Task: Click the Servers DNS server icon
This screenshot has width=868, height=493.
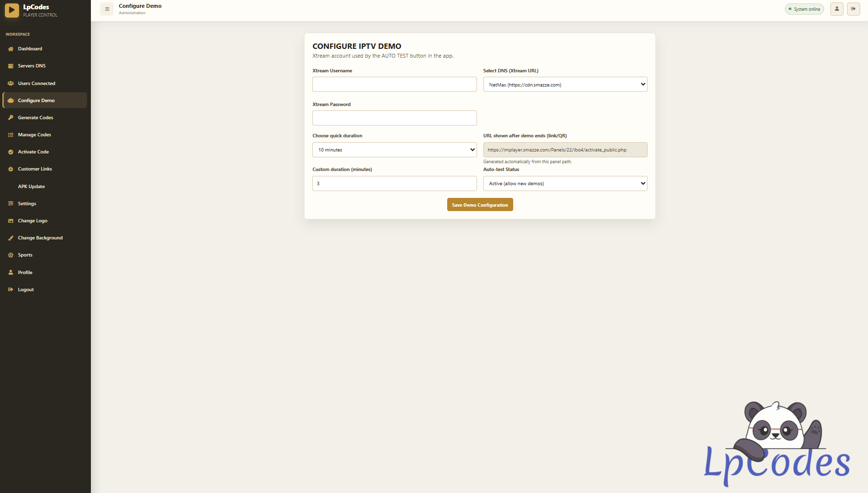Action: (x=11, y=66)
